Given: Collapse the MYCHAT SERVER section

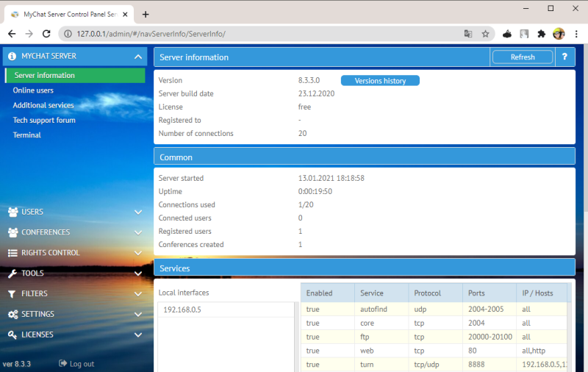Looking at the screenshot, I should 138,57.
